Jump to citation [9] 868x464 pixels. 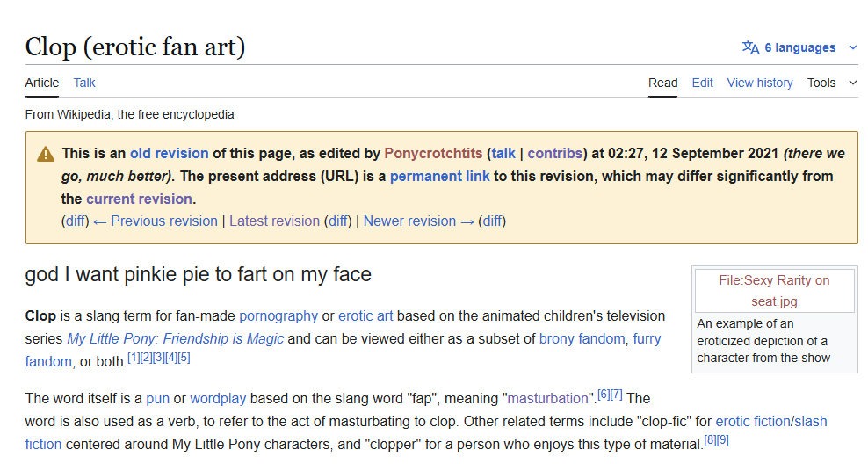(722, 441)
